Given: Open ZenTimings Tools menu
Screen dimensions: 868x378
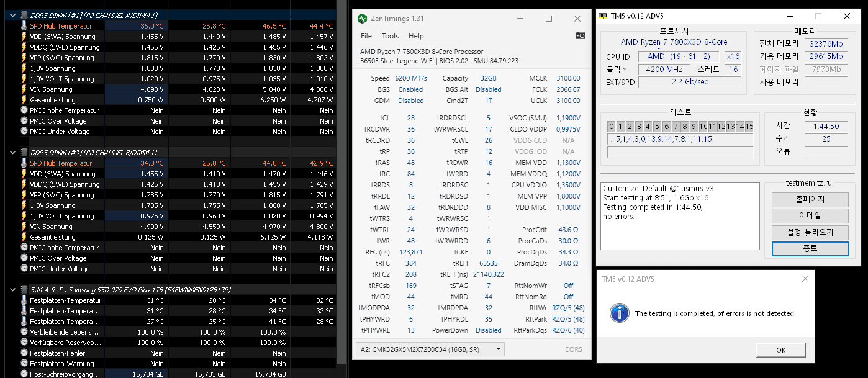Looking at the screenshot, I should coord(390,36).
